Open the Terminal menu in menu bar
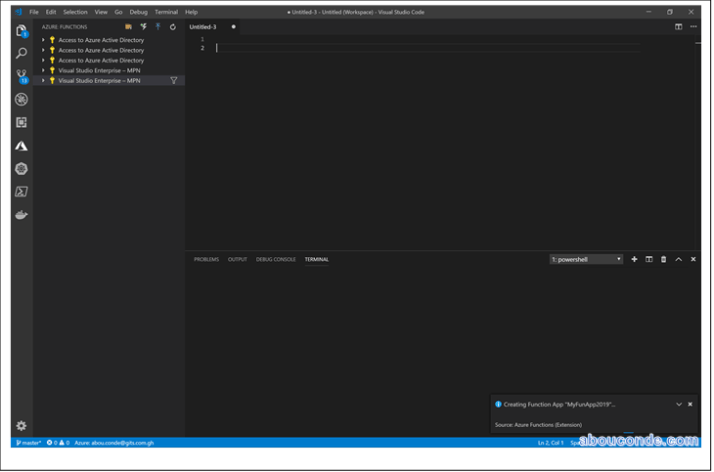714x472 pixels. [x=166, y=12]
